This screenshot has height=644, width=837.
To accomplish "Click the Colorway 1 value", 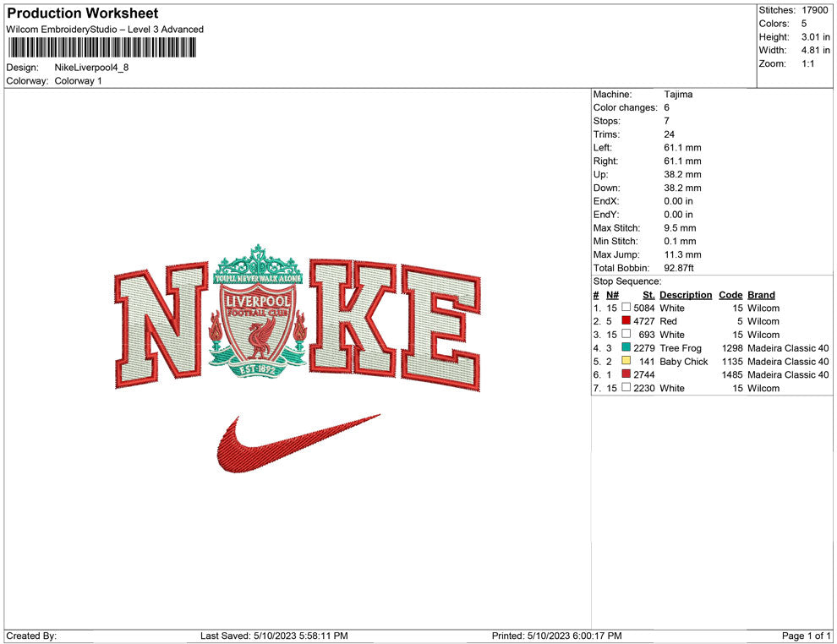I will click(x=78, y=80).
